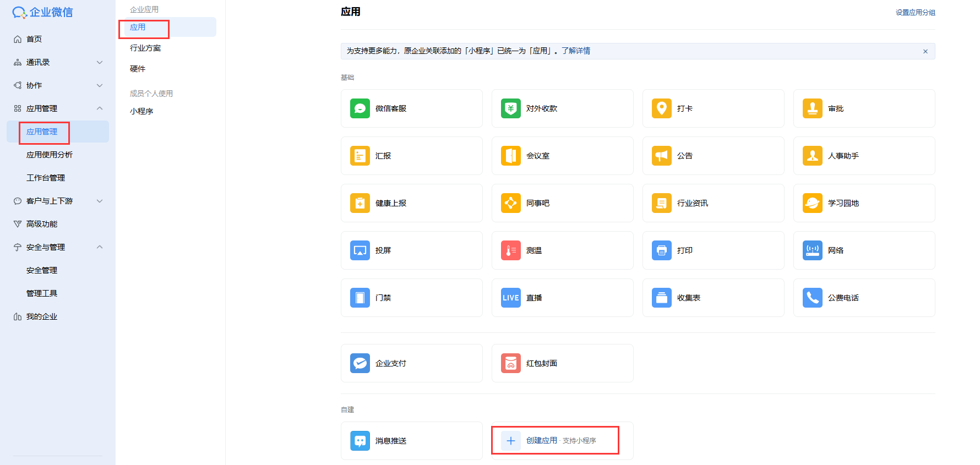Open the 网络 router icon
The height and width of the screenshot is (465, 980).
click(813, 250)
